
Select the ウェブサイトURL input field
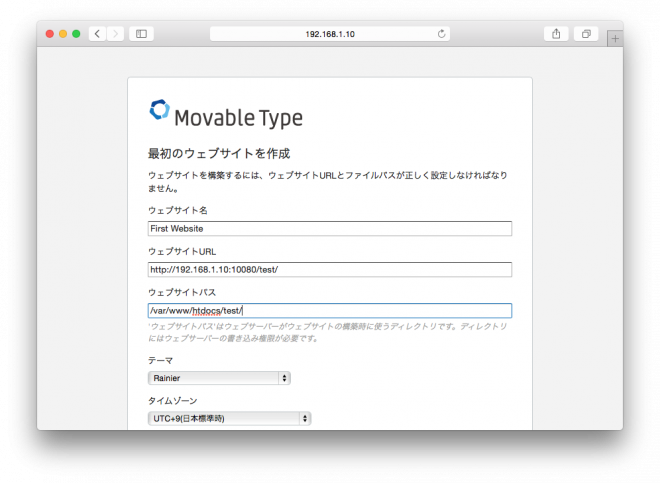pyautogui.click(x=329, y=270)
